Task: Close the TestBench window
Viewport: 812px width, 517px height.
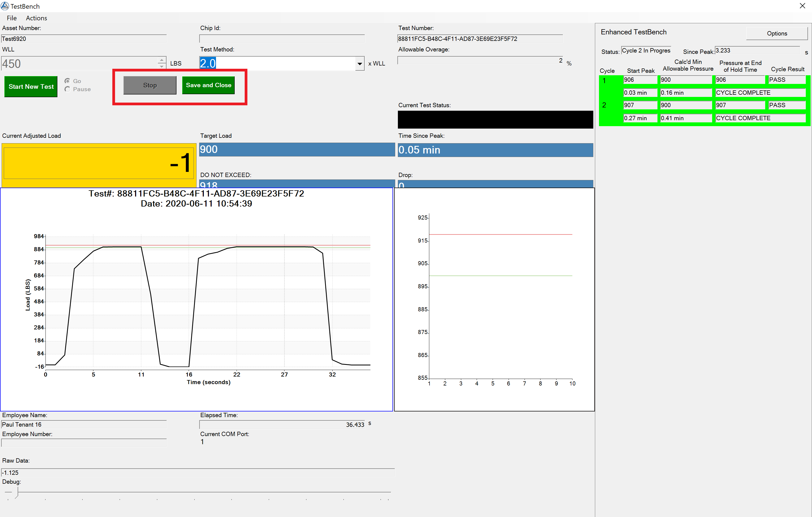Action: click(x=803, y=6)
